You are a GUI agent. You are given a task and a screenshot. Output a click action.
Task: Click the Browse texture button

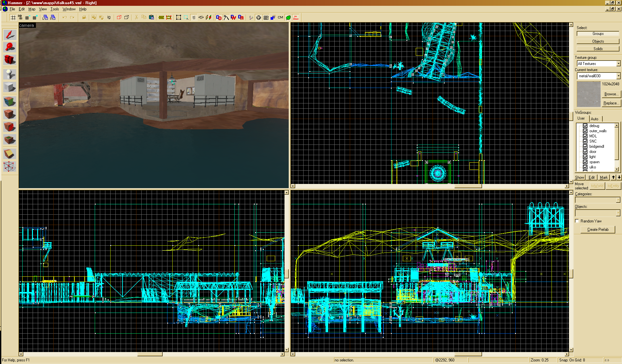(x=611, y=94)
